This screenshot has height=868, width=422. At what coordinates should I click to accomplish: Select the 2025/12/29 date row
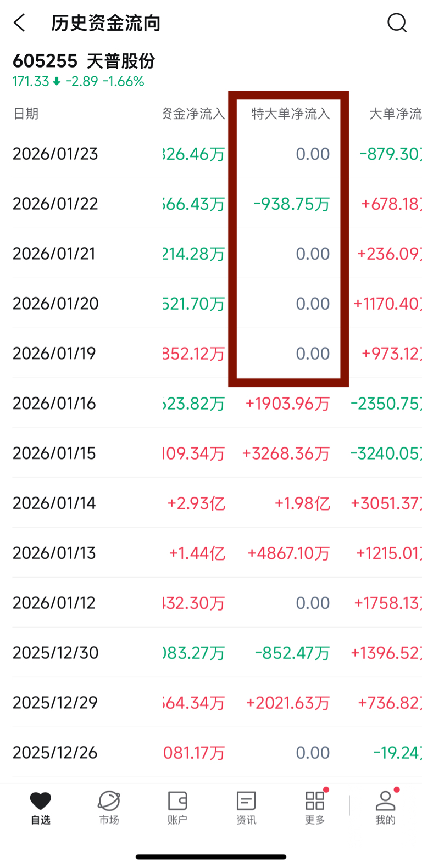click(55, 702)
